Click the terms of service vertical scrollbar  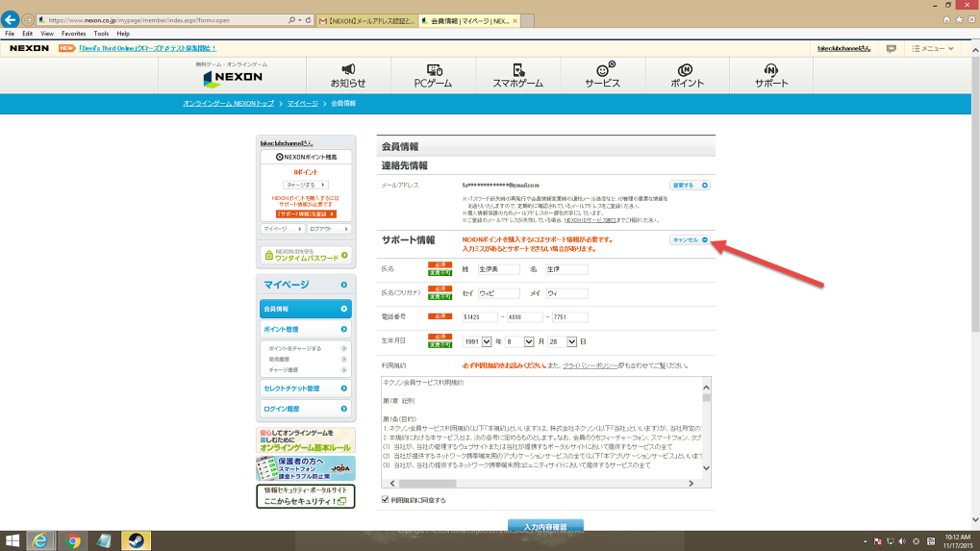(x=707, y=428)
